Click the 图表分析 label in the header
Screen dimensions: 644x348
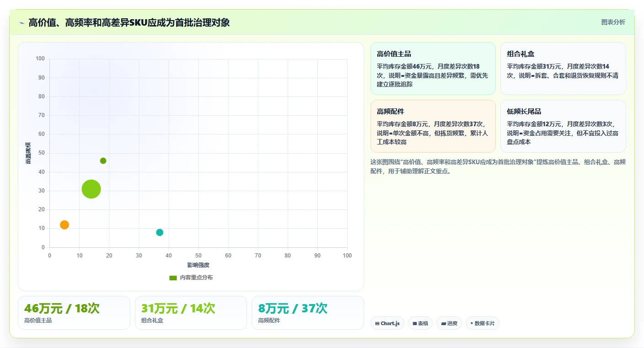[613, 22]
